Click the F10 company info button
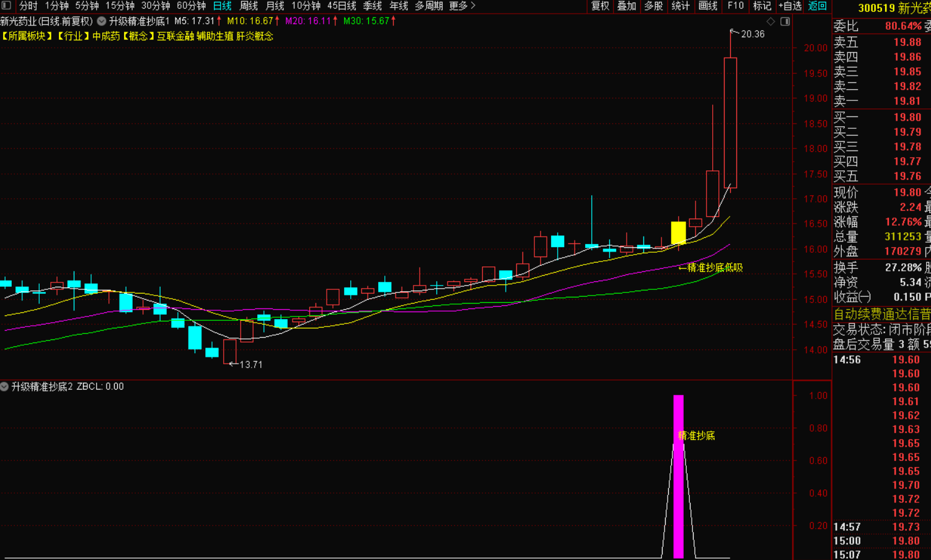Image resolution: width=931 pixels, height=560 pixels. [736, 6]
